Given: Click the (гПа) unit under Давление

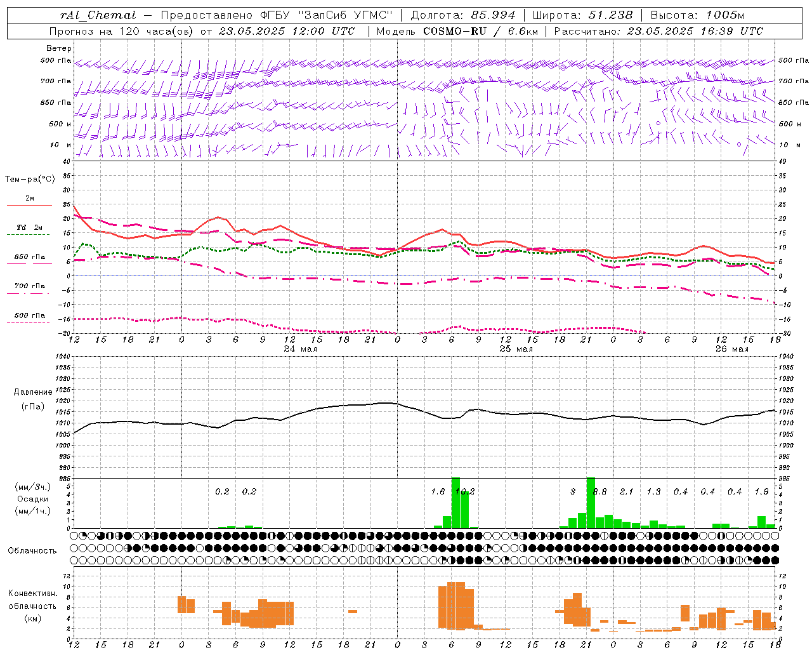Looking at the screenshot, I should 33,407.
